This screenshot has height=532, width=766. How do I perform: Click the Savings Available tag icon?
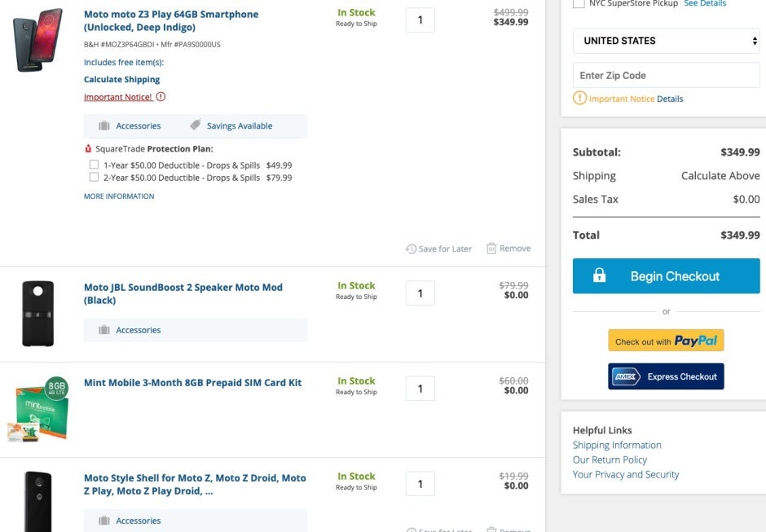click(196, 125)
